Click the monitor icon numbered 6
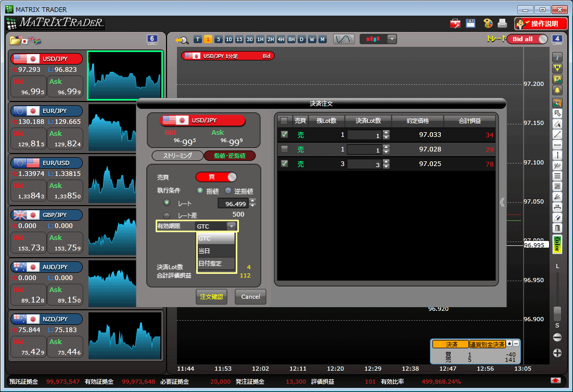 click(152, 39)
